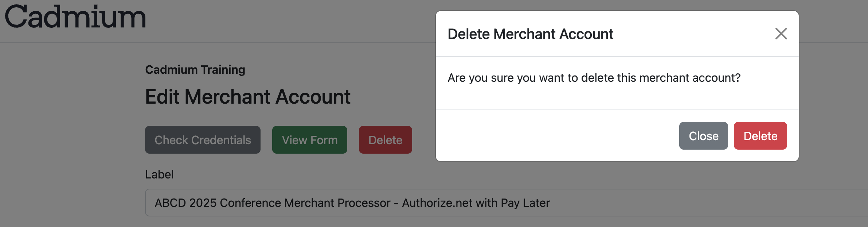
Task: Select the merchant account label text
Action: point(352,203)
